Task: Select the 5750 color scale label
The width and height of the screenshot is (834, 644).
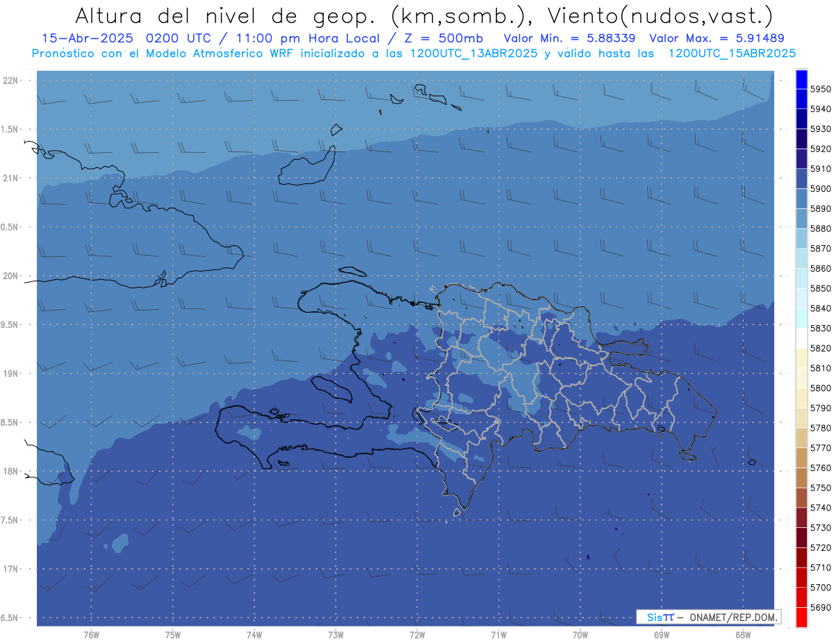Action: tap(821, 488)
